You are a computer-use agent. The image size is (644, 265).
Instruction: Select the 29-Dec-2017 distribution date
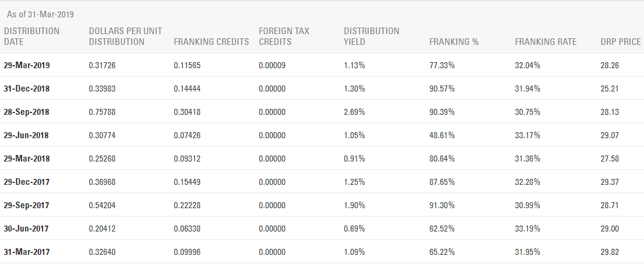(x=27, y=182)
